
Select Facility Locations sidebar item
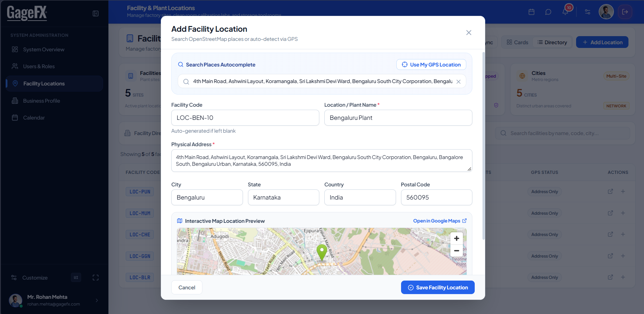[x=54, y=84]
